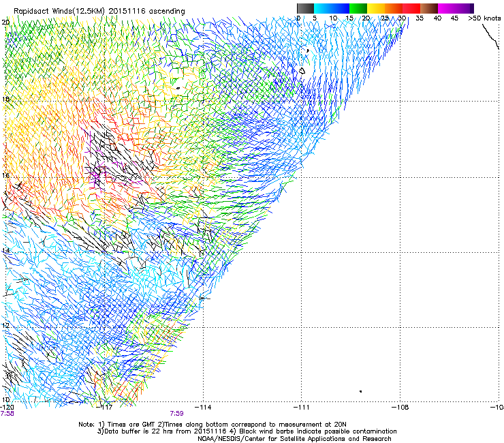Click the '35' legend scale label

coord(420,18)
